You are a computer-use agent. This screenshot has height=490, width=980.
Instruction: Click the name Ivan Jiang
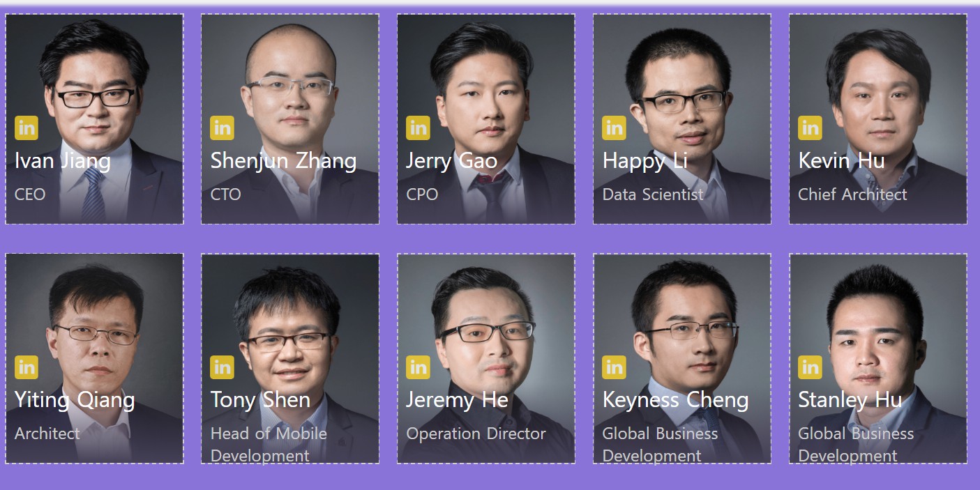tap(63, 161)
